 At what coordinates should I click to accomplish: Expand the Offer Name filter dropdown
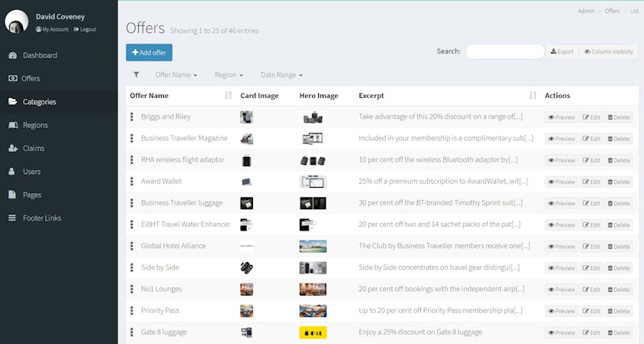point(176,75)
